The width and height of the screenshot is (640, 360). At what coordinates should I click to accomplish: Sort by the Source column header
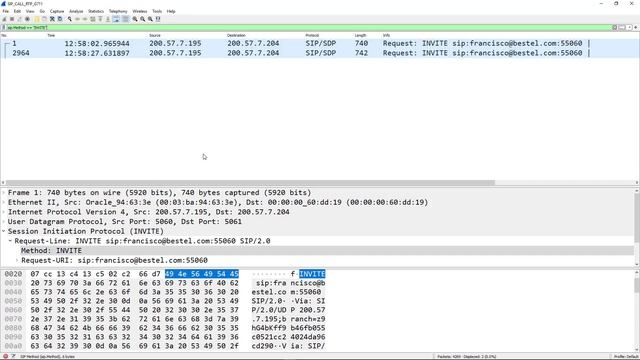pos(155,36)
